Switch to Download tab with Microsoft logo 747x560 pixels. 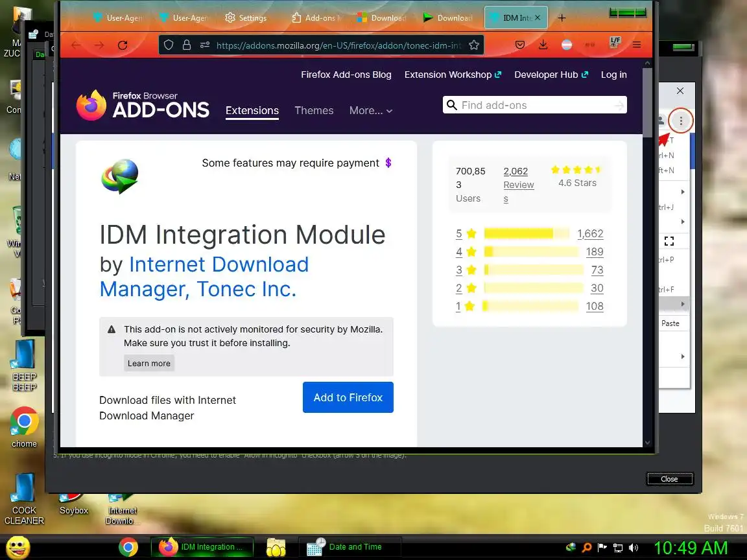[x=383, y=18]
